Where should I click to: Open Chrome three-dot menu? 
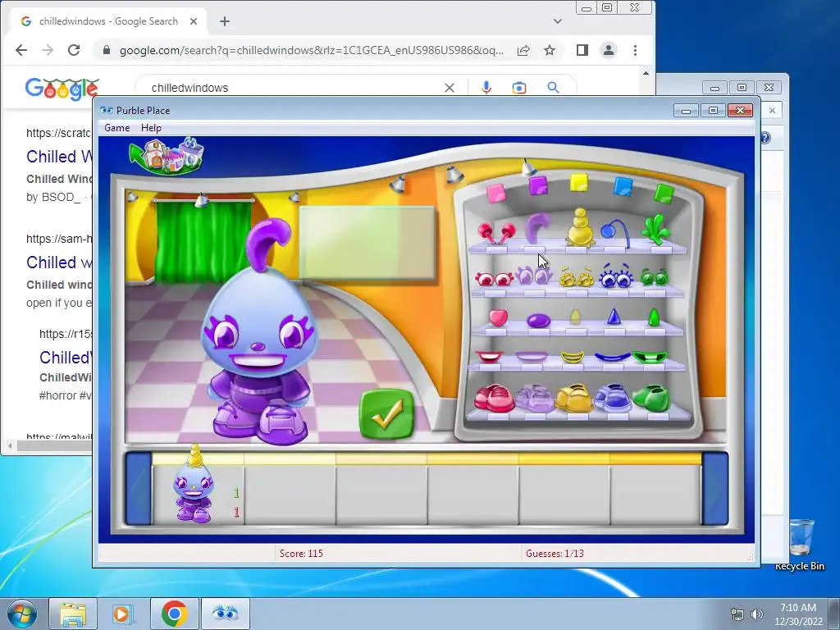tap(636, 50)
